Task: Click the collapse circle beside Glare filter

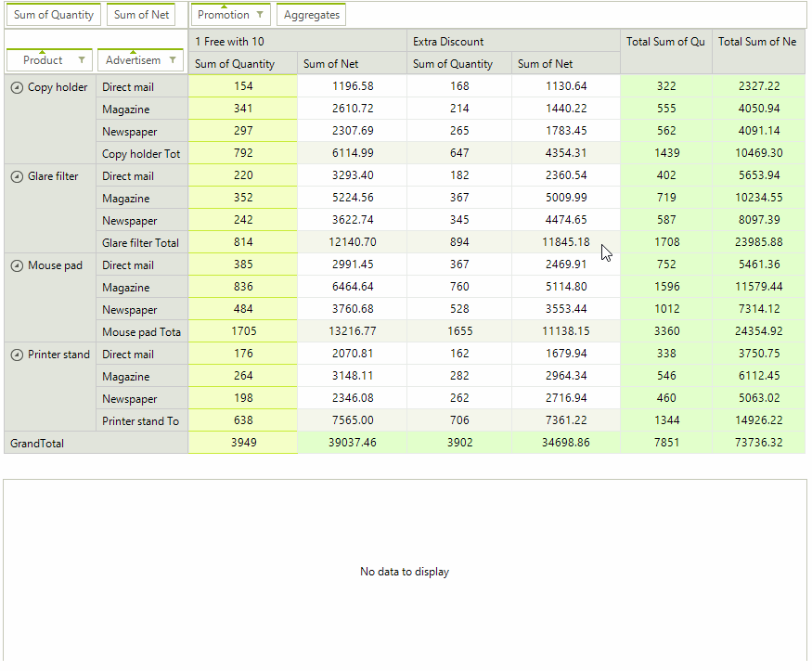Action: tap(17, 176)
